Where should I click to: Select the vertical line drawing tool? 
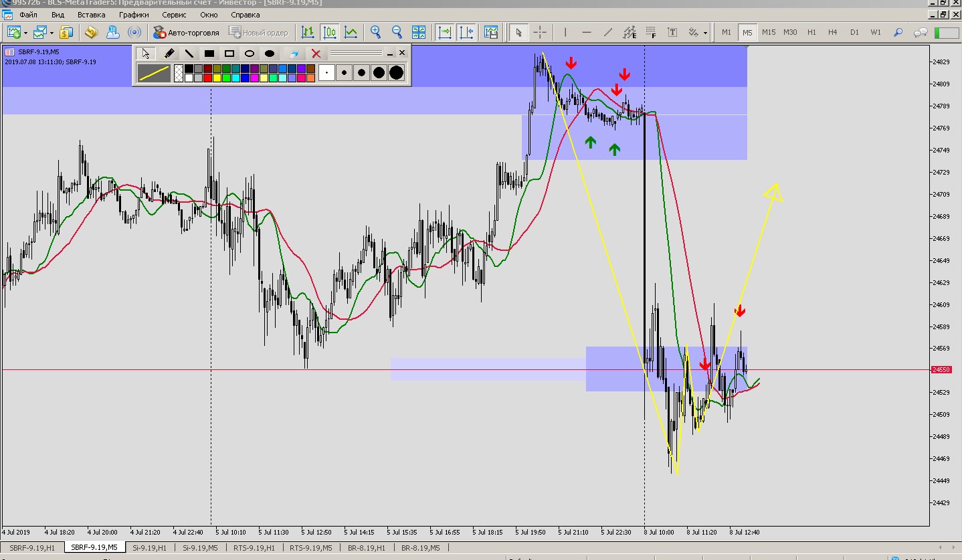click(565, 32)
